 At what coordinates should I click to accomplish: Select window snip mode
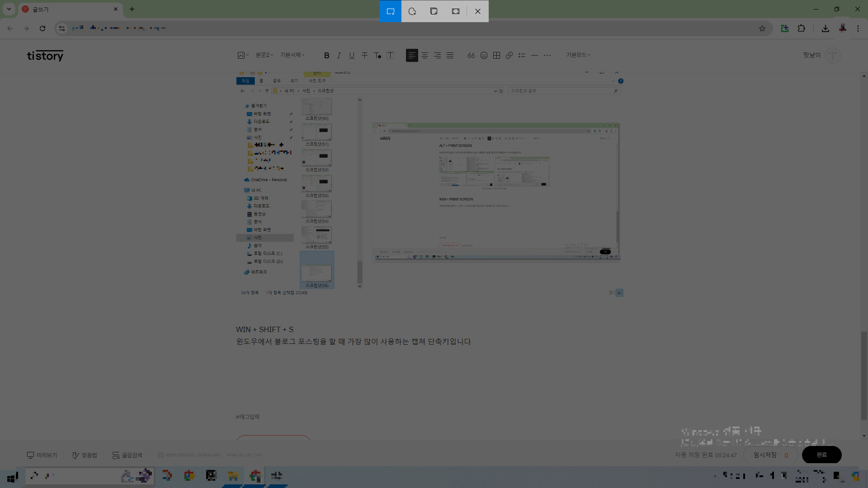(x=434, y=11)
